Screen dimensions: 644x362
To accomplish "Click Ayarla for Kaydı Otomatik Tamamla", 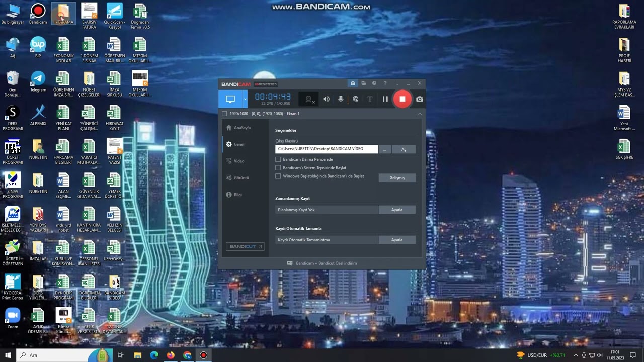I will pos(397,240).
